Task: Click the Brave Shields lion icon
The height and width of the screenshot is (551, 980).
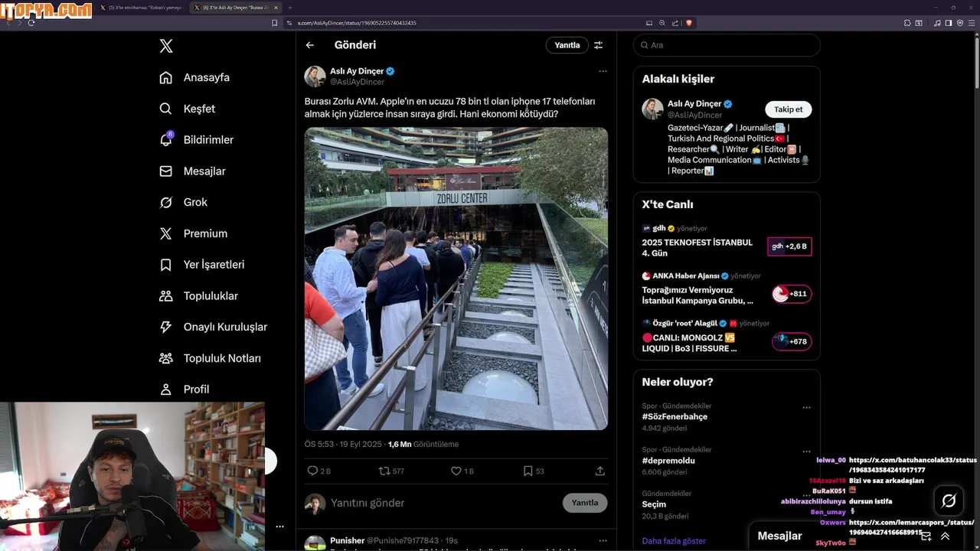Action: (x=689, y=23)
